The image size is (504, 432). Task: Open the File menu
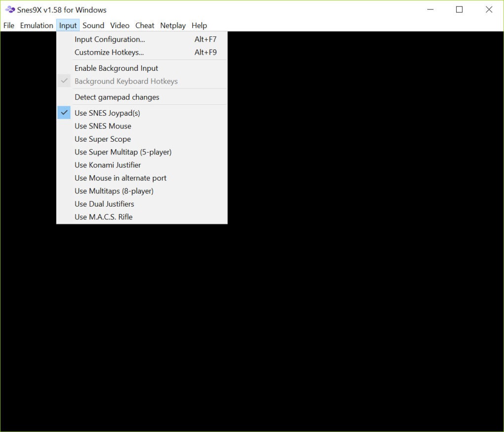9,26
